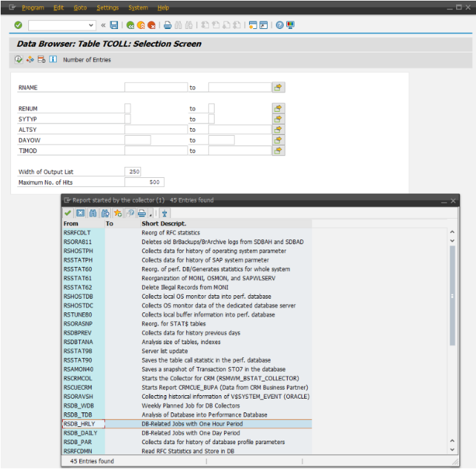Screen dimensions: 476x469
Task: Click the green Back icon
Action: click(x=130, y=25)
